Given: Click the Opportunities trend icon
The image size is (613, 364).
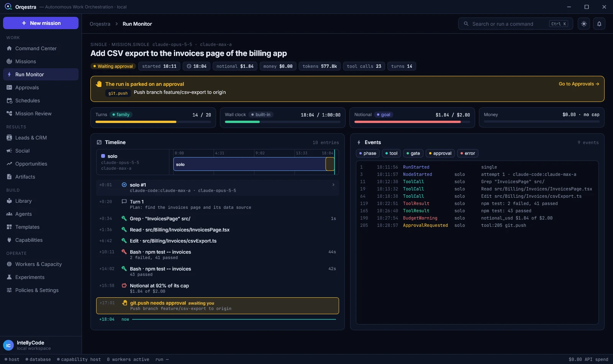Looking at the screenshot, I should click(x=10, y=164).
